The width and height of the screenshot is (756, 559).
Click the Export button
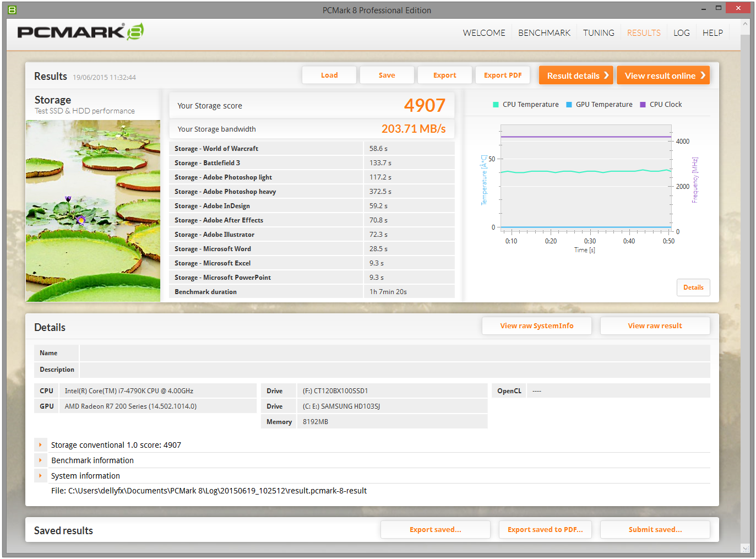tap(445, 75)
